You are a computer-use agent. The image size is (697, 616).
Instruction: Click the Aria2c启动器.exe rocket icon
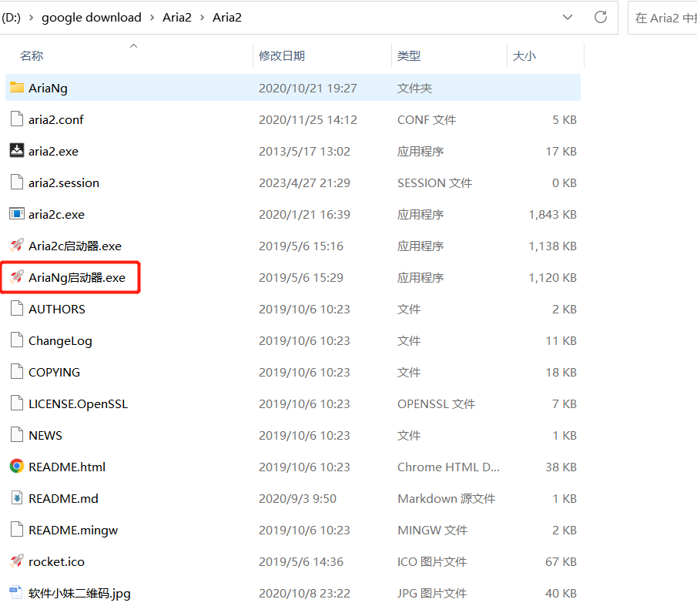(x=17, y=246)
